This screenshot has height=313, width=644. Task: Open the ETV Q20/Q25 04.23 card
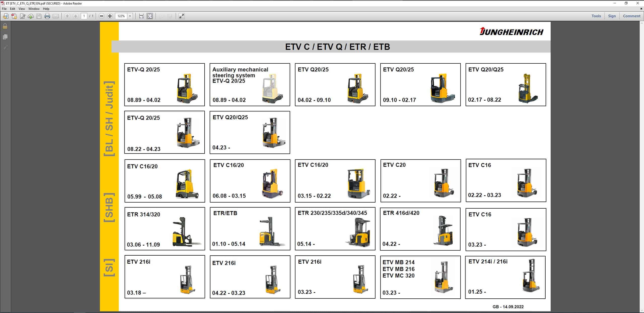pyautogui.click(x=250, y=132)
